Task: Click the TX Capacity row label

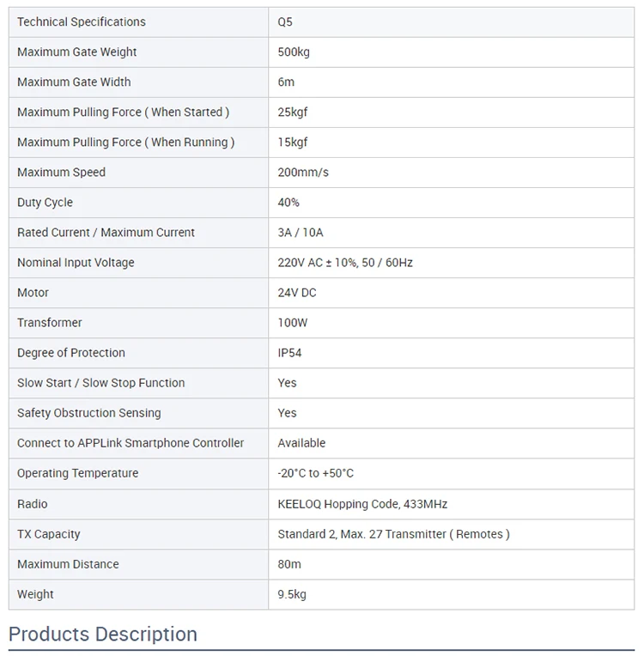Action: pyautogui.click(x=49, y=533)
